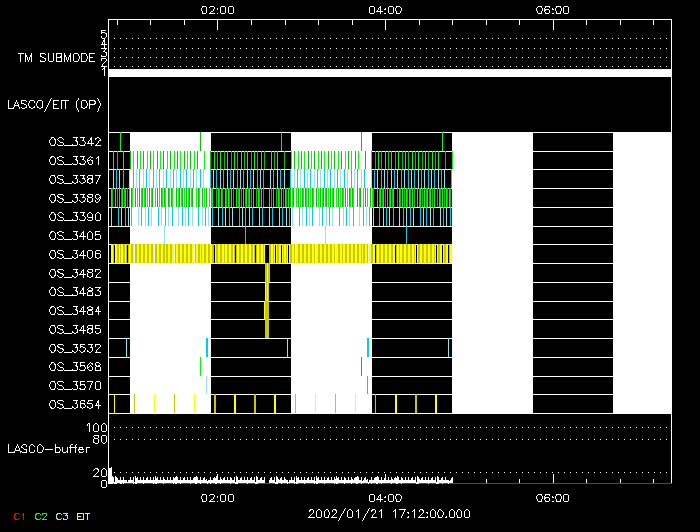This screenshot has height=532, width=700.
Task: Click the OS_3342 row label
Action: pos(75,142)
